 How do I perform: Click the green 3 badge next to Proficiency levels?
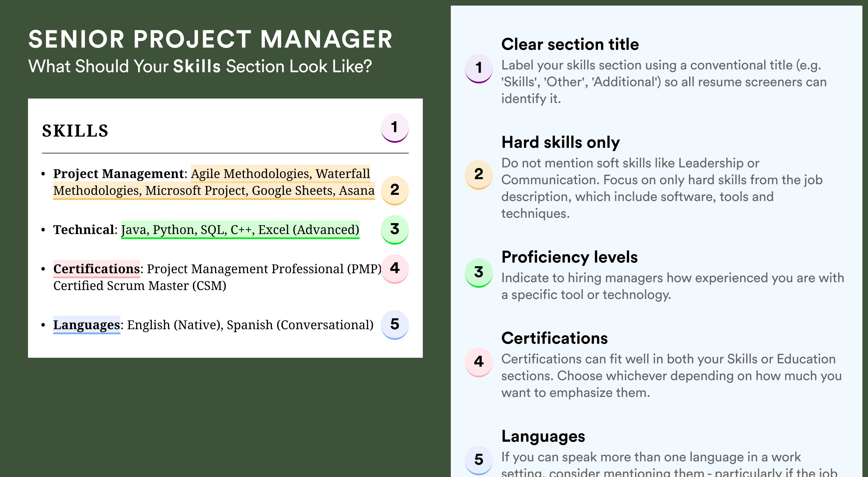point(479,273)
